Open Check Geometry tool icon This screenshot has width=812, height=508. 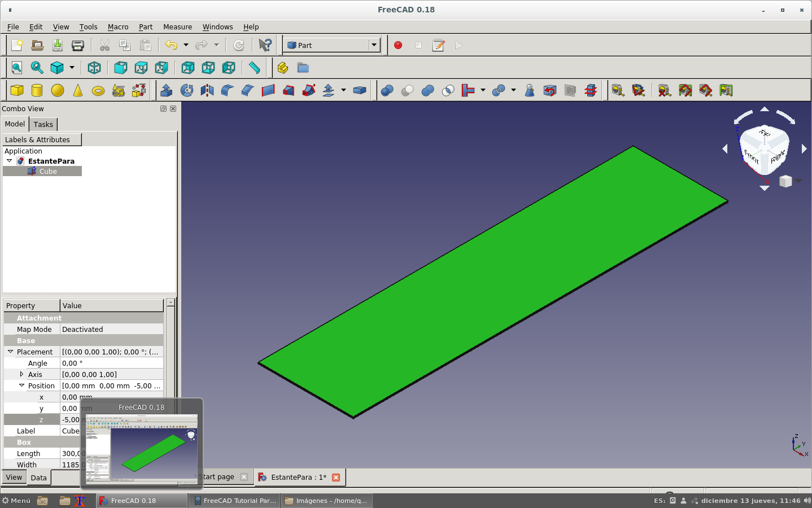tap(530, 90)
